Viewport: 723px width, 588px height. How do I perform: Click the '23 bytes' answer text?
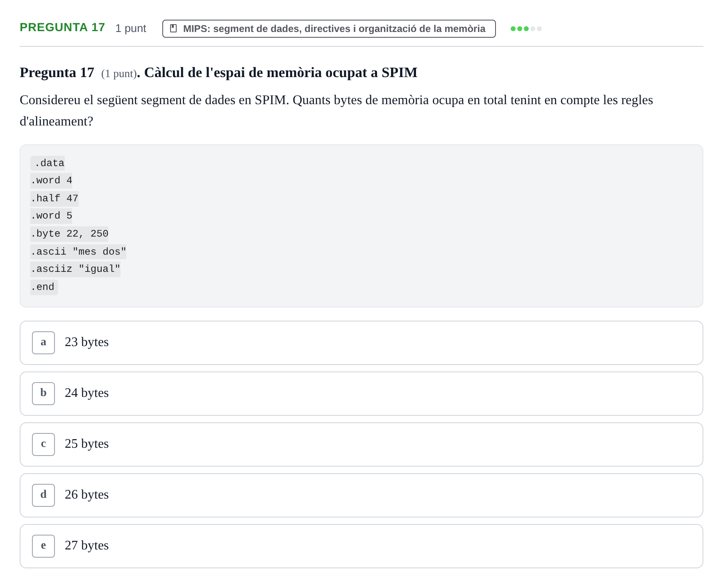[x=86, y=342]
